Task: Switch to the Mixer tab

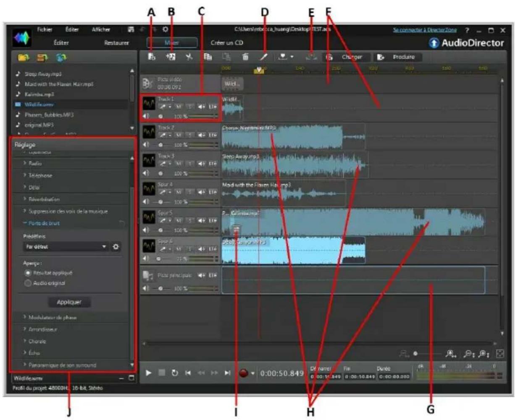Action: tap(172, 43)
